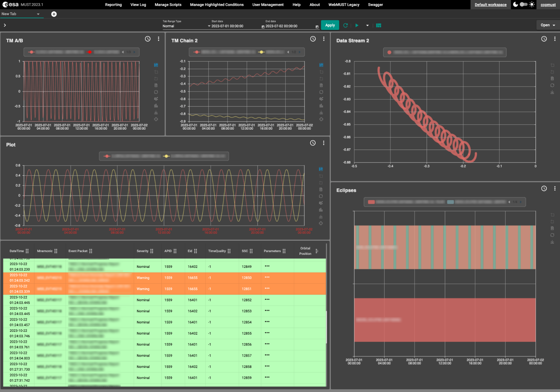Refresh the data in the TM Chain 2 chart
This screenshot has height=392, width=560.
(x=321, y=92)
